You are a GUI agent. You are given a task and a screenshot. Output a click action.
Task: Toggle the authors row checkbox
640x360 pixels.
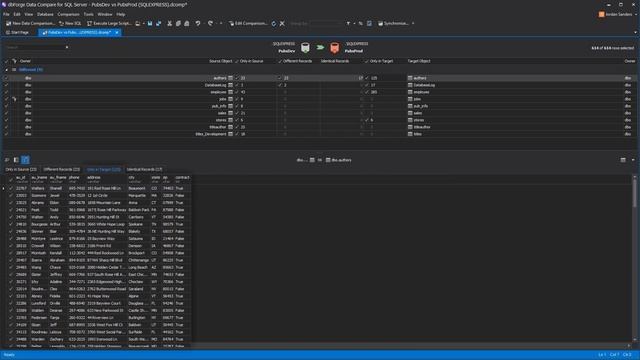[x=6, y=78]
